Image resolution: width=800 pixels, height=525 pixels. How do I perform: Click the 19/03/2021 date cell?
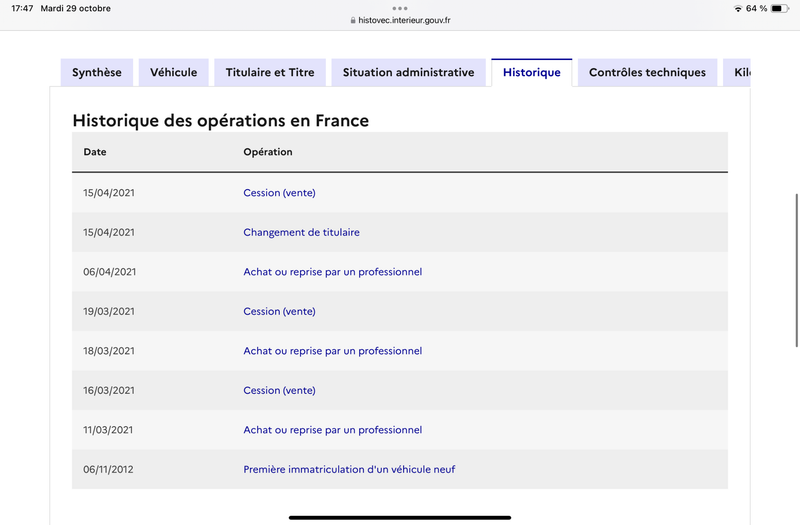tap(109, 311)
